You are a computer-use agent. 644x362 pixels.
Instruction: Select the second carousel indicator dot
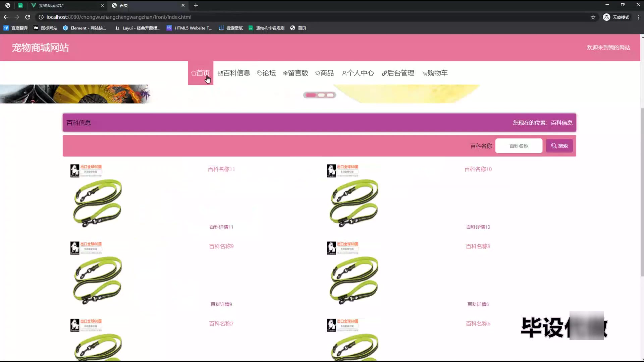click(x=321, y=95)
